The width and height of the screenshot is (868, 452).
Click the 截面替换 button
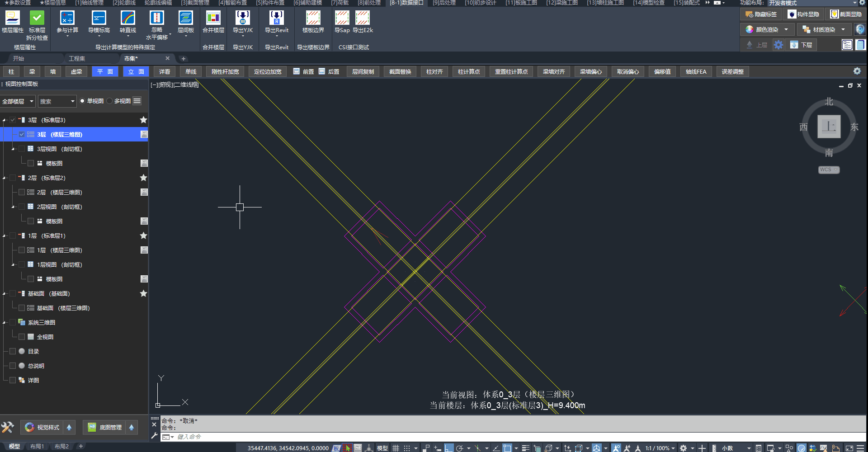(x=400, y=72)
